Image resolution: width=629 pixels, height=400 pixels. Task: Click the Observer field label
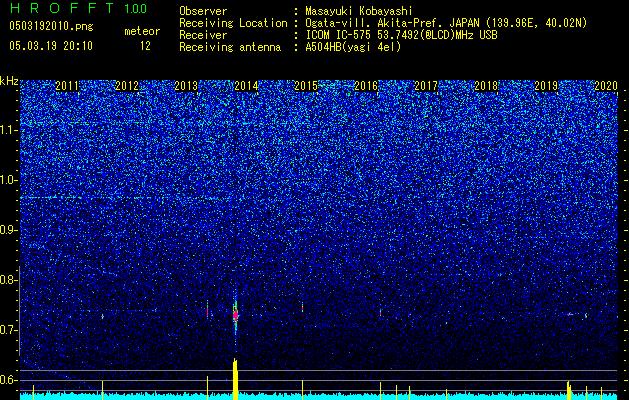tap(203, 11)
